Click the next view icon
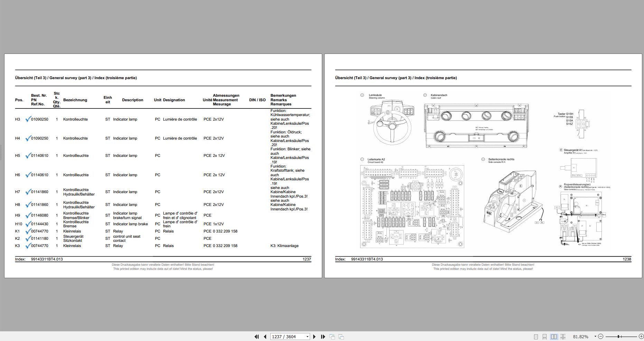Viewport: 644px width, 341px height. (x=341, y=337)
